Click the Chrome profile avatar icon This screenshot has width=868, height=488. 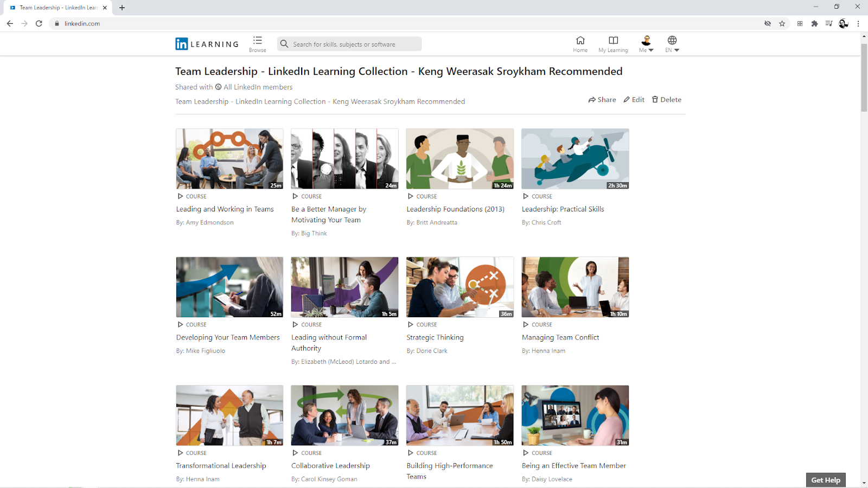click(x=843, y=23)
